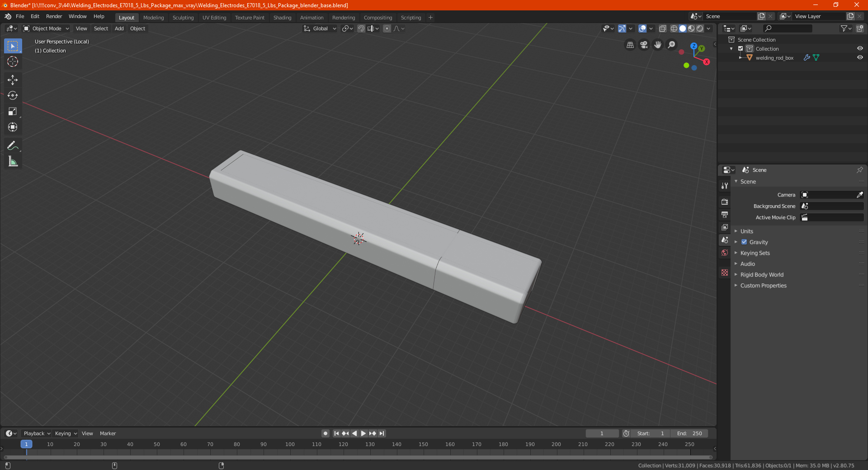Click the End frame 250 field
Image resolution: width=868 pixels, height=470 pixels.
(689, 433)
